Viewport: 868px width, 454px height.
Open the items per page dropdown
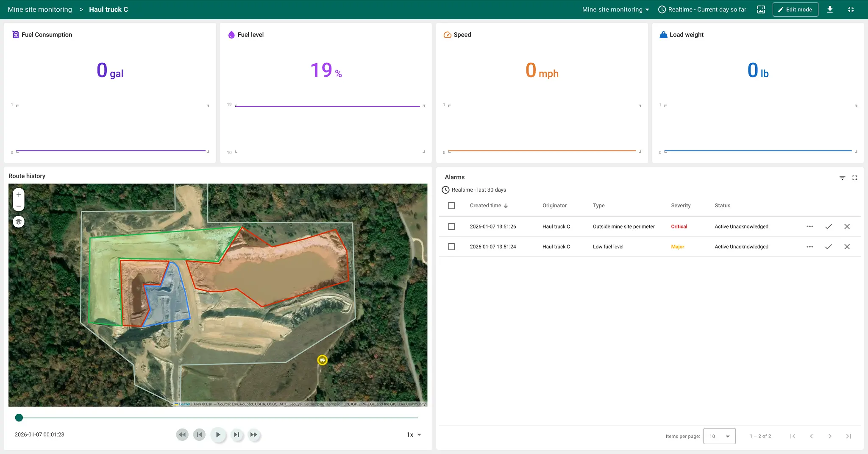pyautogui.click(x=719, y=436)
